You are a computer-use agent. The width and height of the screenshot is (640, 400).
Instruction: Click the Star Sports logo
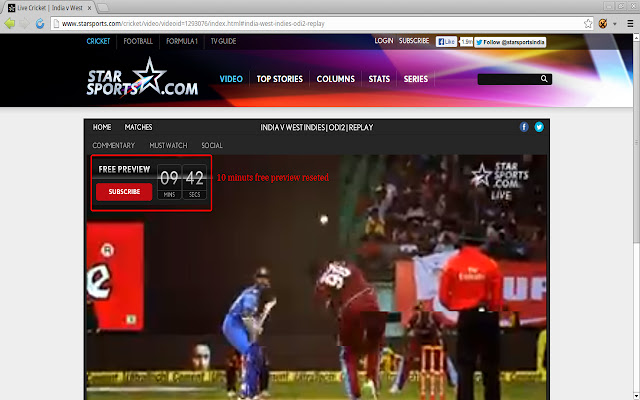(x=142, y=78)
